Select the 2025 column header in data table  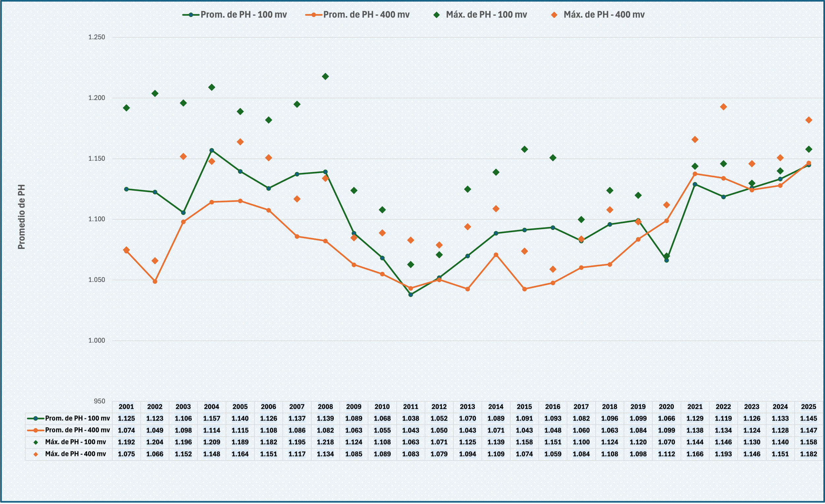point(808,407)
